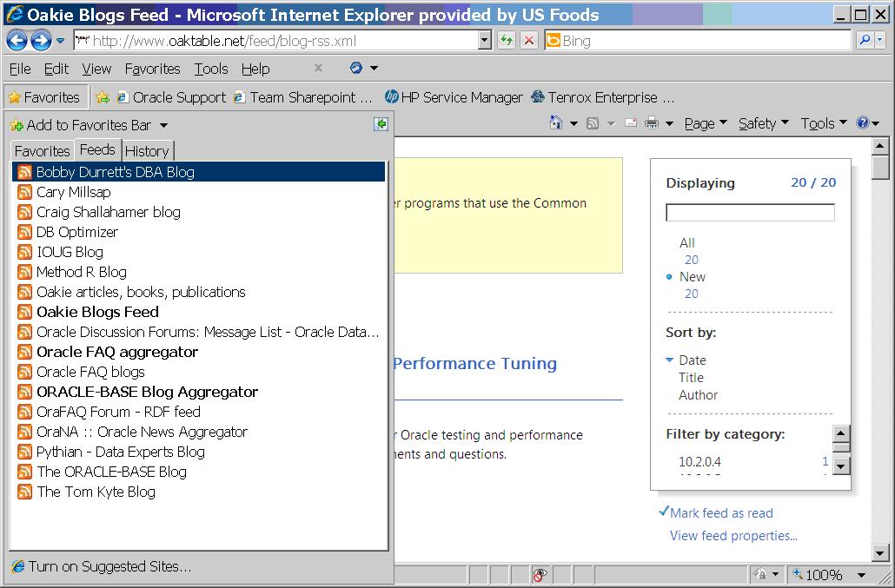The height and width of the screenshot is (588, 895).
Task: Go forward with the Forward arrow button
Action: (x=41, y=41)
